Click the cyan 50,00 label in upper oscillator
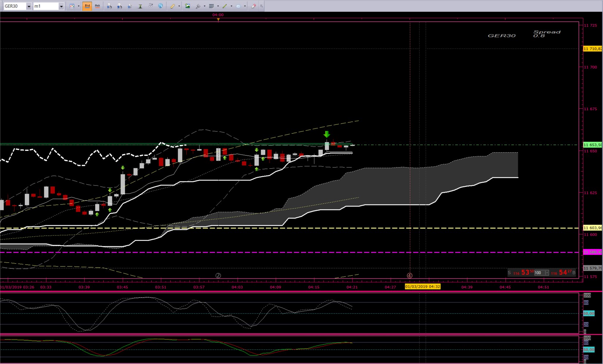 coord(588,313)
